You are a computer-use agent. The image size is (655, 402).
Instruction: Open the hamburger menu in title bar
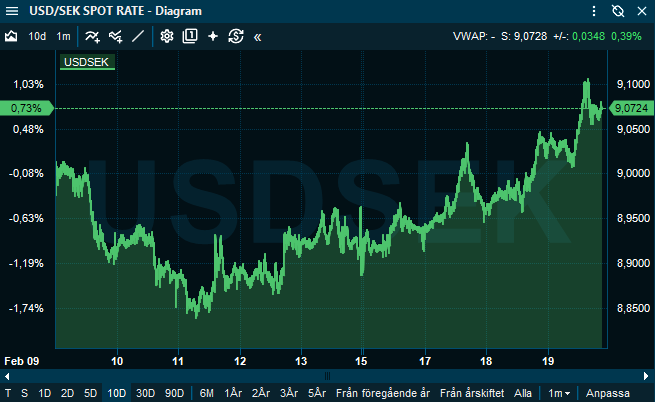pyautogui.click(x=596, y=11)
